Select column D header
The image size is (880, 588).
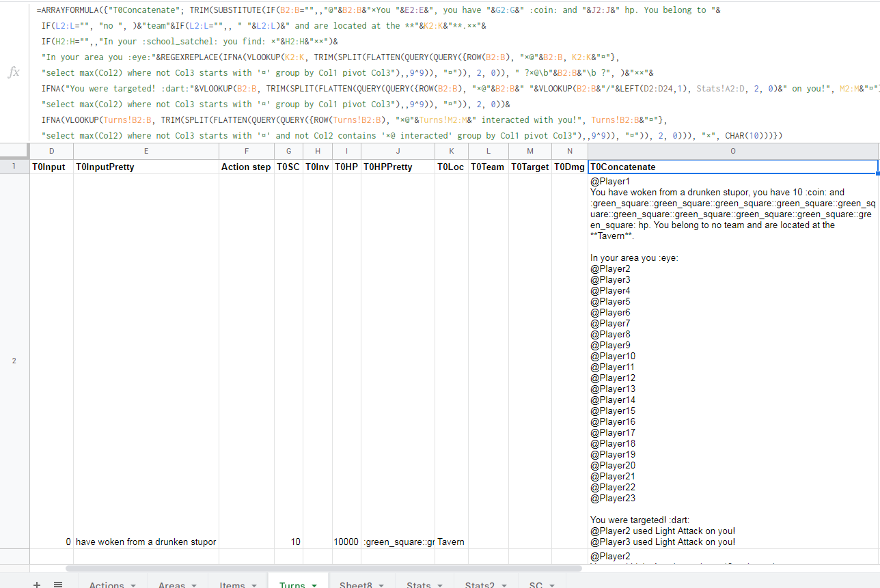52,151
